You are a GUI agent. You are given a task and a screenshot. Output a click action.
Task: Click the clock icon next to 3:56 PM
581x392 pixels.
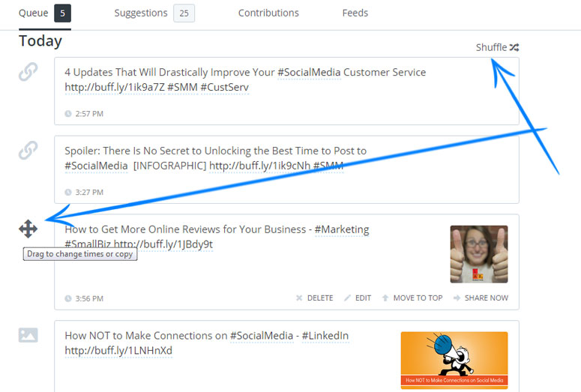click(68, 298)
